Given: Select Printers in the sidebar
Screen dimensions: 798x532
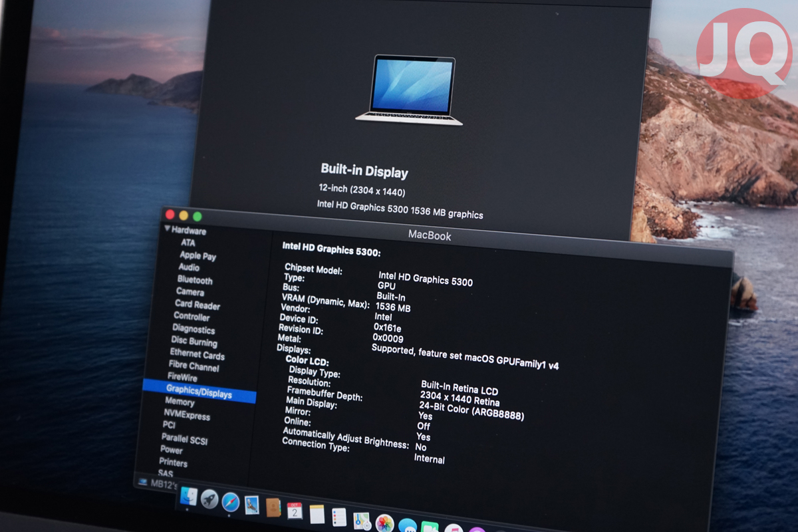Looking at the screenshot, I should click(x=173, y=462).
